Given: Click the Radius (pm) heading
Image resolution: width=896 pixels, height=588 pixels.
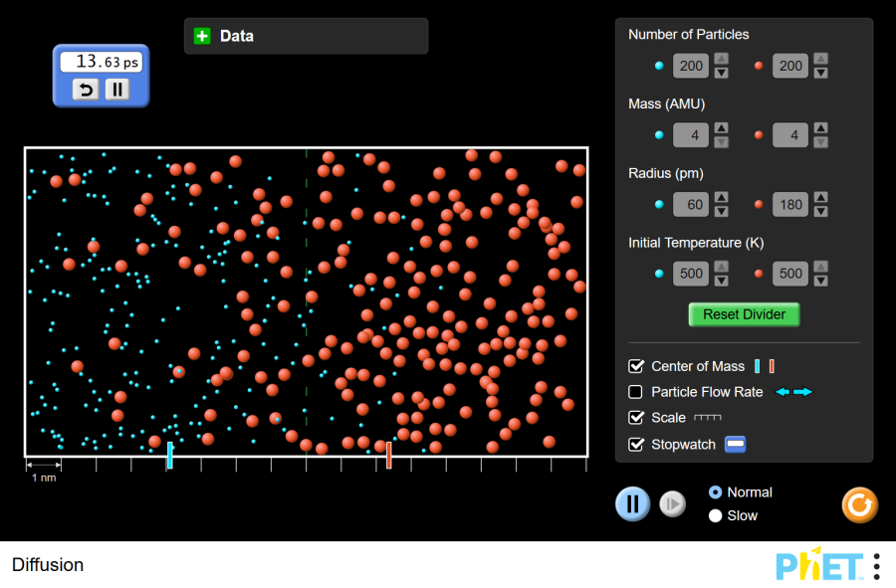Looking at the screenshot, I should pos(666,173).
